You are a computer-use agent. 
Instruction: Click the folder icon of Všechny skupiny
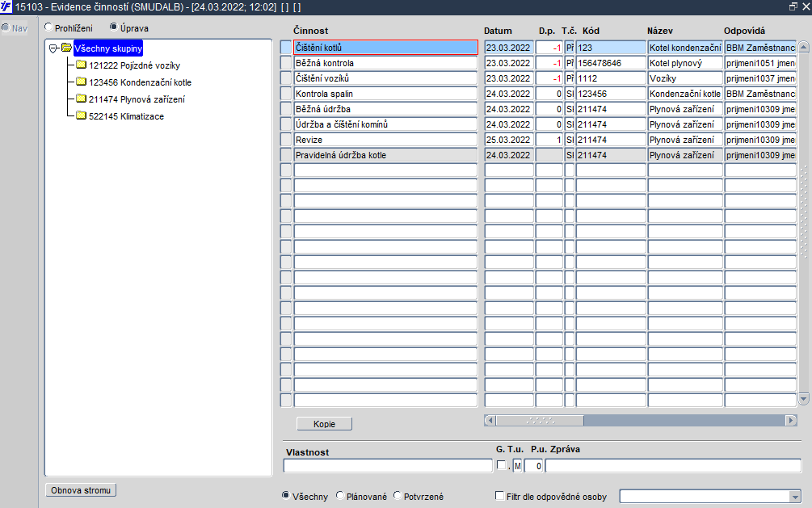(66, 48)
